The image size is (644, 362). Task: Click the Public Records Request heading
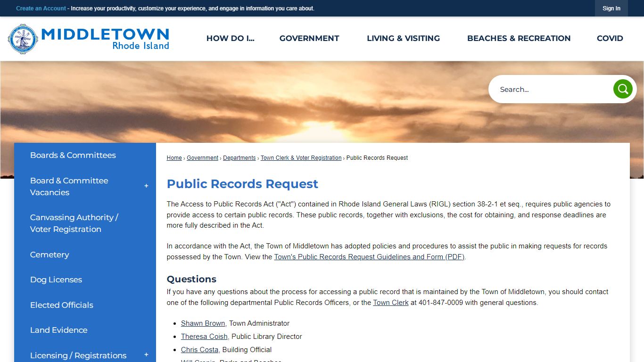[x=242, y=184]
